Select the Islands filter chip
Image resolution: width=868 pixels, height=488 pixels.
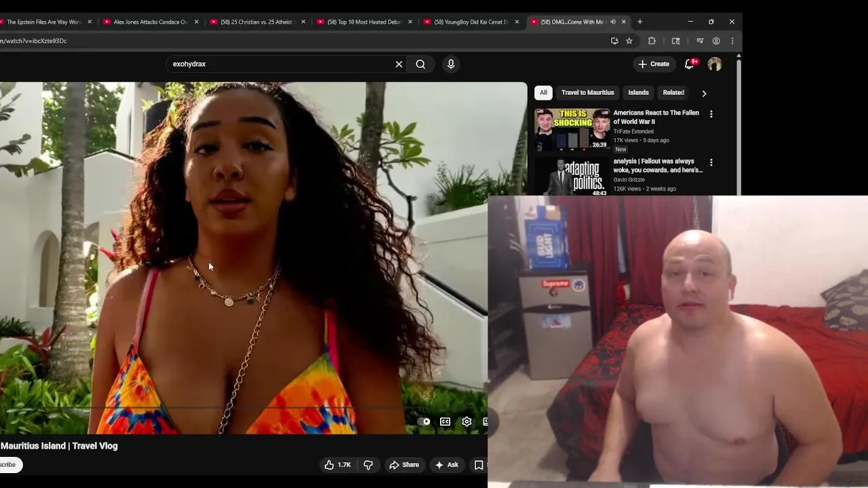click(638, 93)
